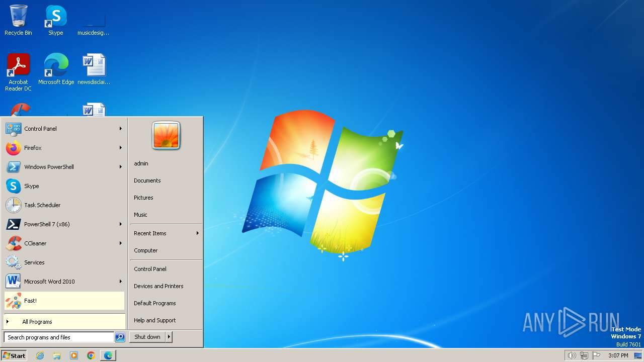Expand the Control Panel submenu arrow
Viewport: 644px width, 362px height.
pos(121,129)
